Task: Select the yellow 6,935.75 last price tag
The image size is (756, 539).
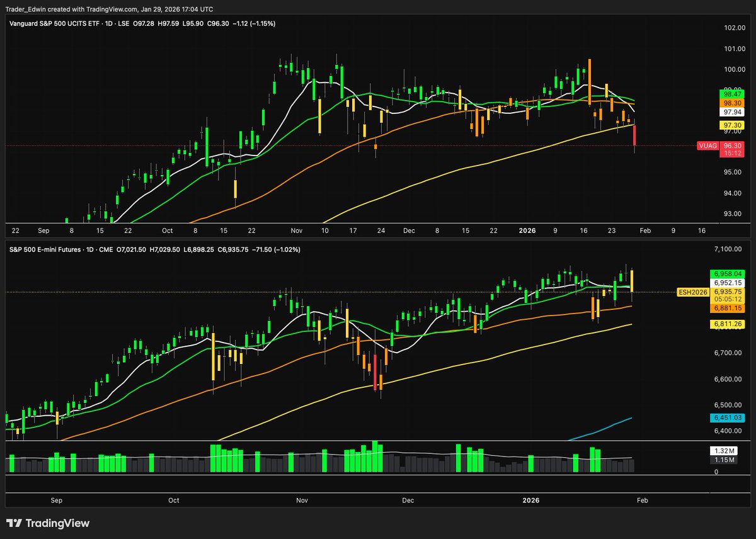Action: (726, 292)
